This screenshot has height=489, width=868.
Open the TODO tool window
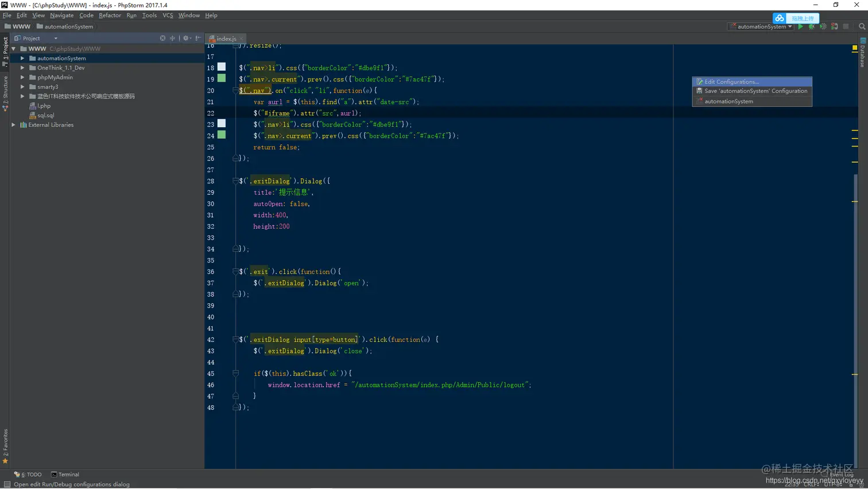coord(28,475)
